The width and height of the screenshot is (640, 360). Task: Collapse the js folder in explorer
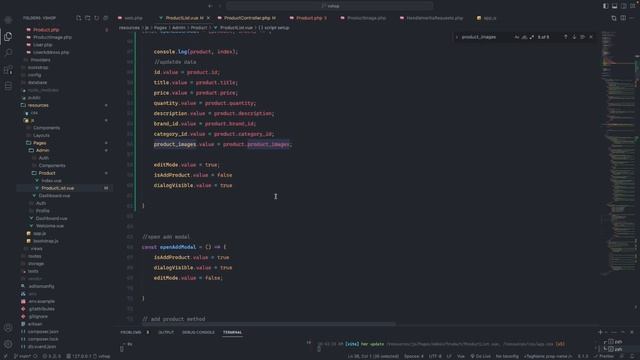[33, 120]
